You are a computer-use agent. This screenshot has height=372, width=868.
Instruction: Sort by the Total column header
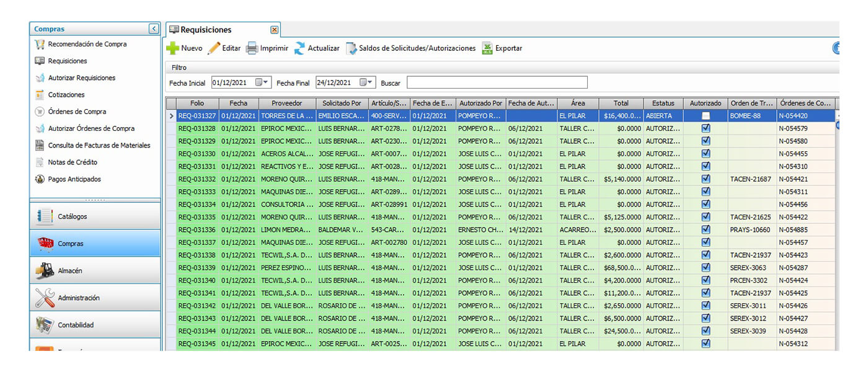621,104
